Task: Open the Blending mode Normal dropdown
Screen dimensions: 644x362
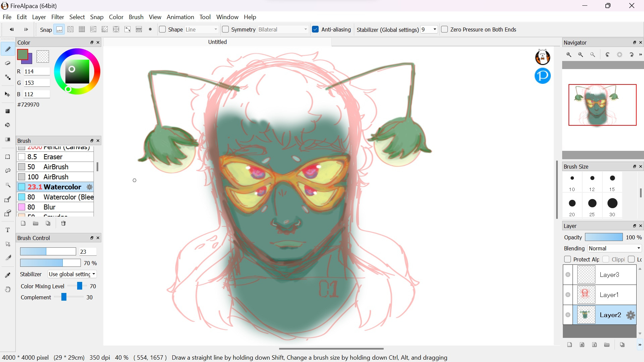Action: coord(614,248)
